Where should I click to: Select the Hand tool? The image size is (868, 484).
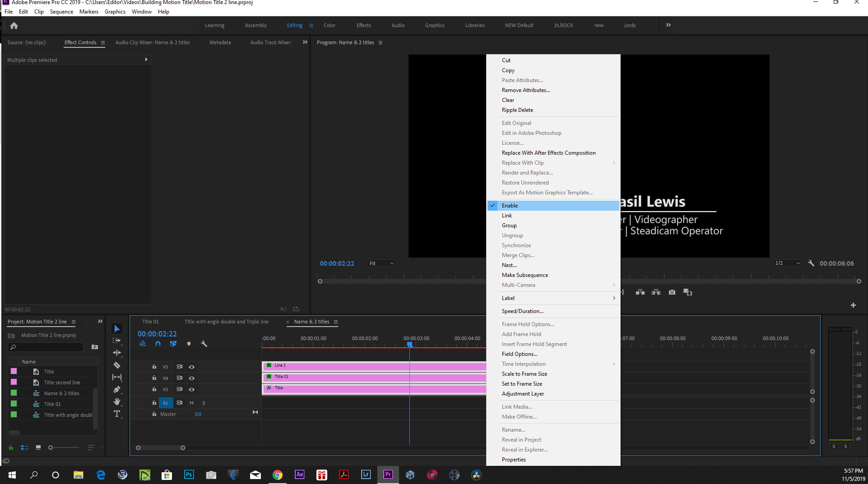click(117, 402)
